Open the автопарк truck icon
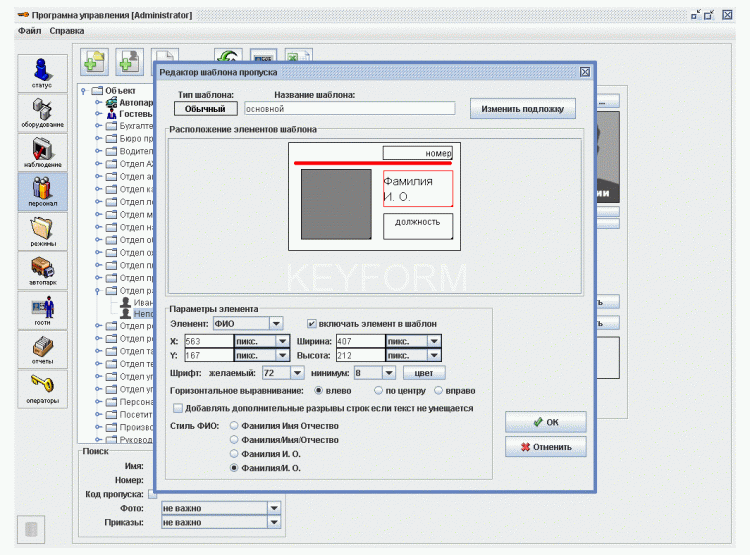This screenshot has height=555, width=750. pyautogui.click(x=42, y=270)
